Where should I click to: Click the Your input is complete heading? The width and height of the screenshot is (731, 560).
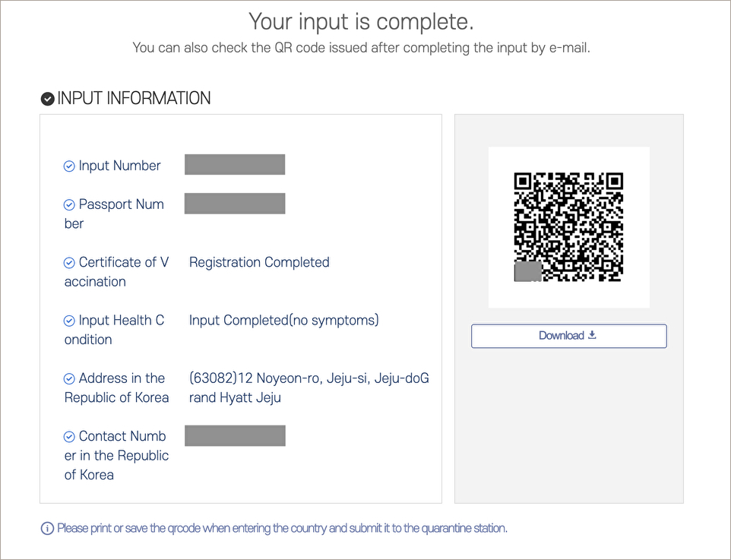(x=361, y=21)
